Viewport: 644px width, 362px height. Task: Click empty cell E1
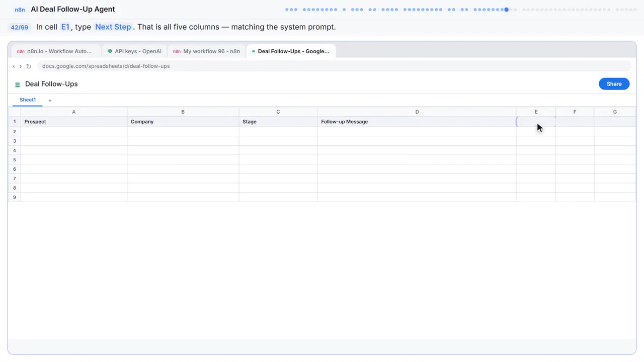tap(536, 122)
